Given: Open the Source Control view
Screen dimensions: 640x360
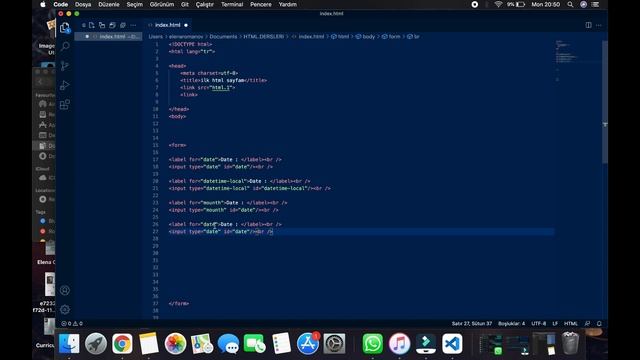Looking at the screenshot, I should coord(65,66).
